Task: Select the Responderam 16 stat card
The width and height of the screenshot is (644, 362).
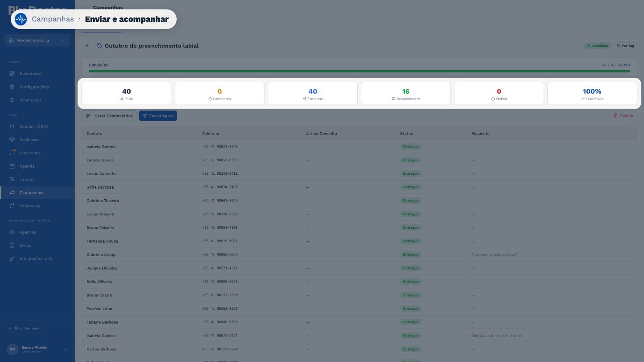Action: pos(406,93)
